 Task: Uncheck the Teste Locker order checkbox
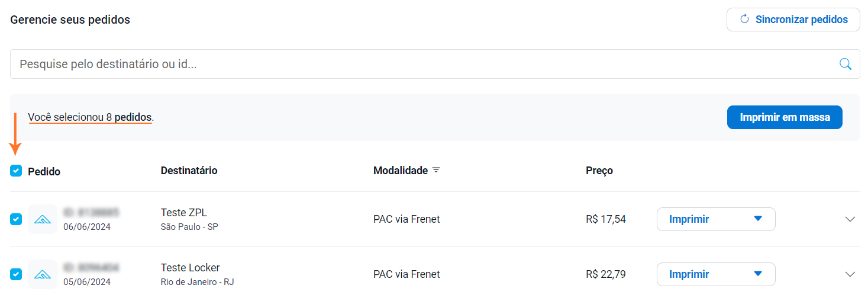(x=16, y=274)
